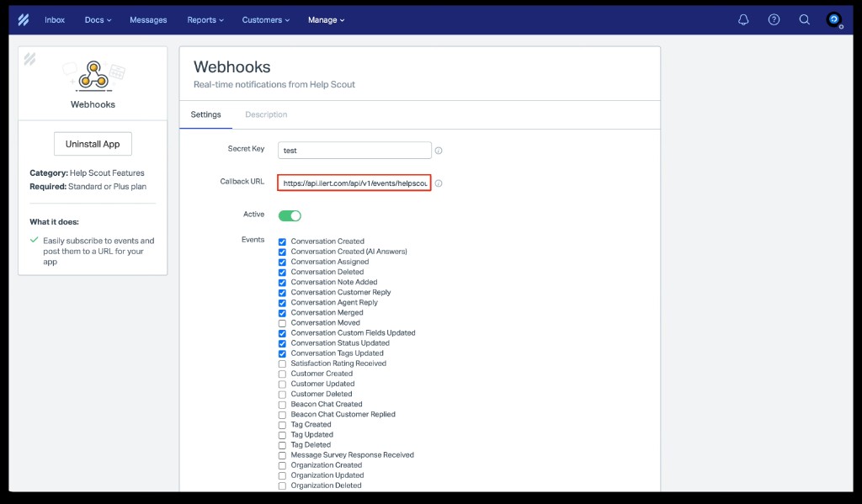Enable Satisfaction Rating Received event
Image resolution: width=862 pixels, height=504 pixels.
point(283,363)
